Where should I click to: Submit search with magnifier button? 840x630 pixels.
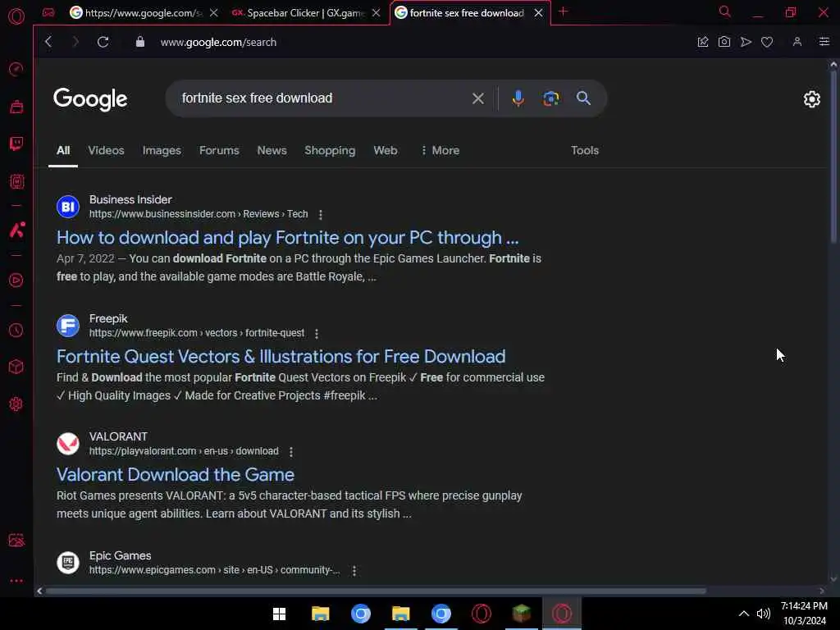[583, 98]
